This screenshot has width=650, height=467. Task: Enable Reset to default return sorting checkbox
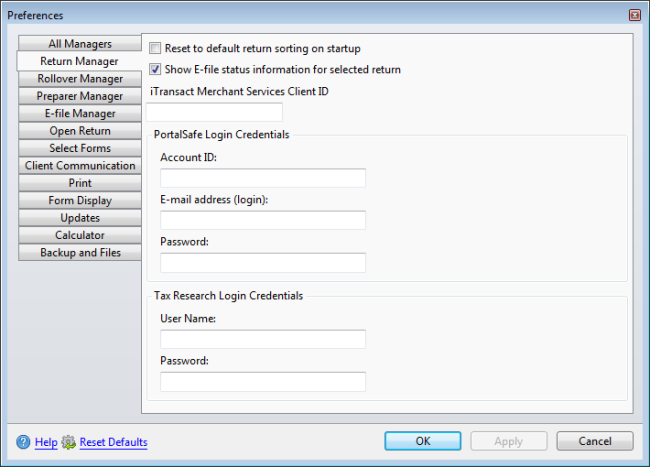point(155,48)
